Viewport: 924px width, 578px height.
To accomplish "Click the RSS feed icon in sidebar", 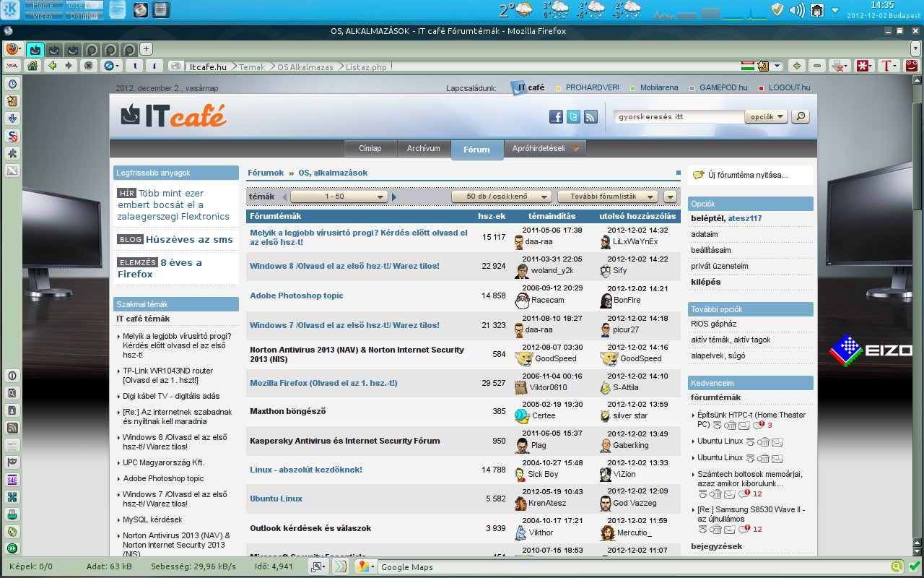I will point(12,428).
